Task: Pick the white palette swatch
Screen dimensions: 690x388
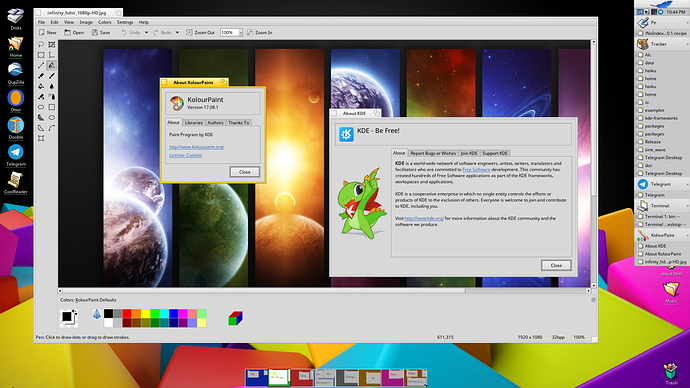Action: [x=108, y=322]
